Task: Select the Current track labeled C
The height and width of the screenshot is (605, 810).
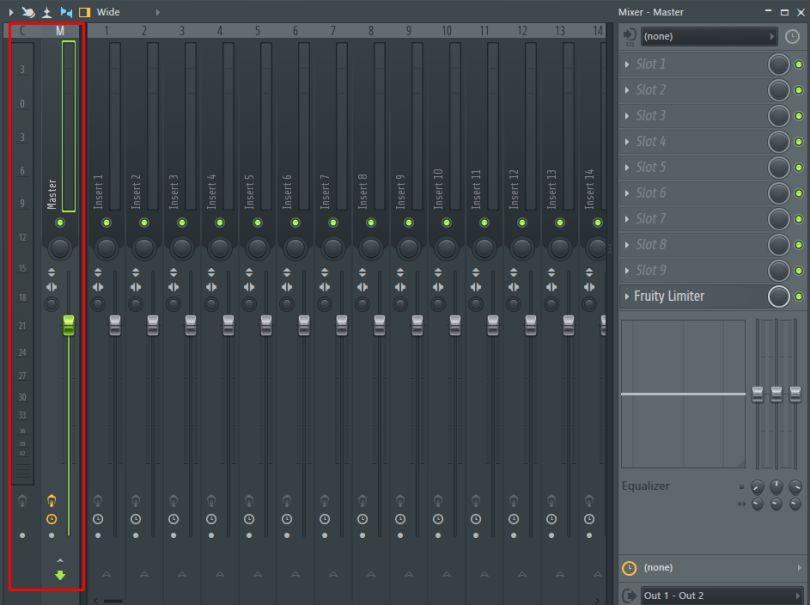Action: point(22,31)
